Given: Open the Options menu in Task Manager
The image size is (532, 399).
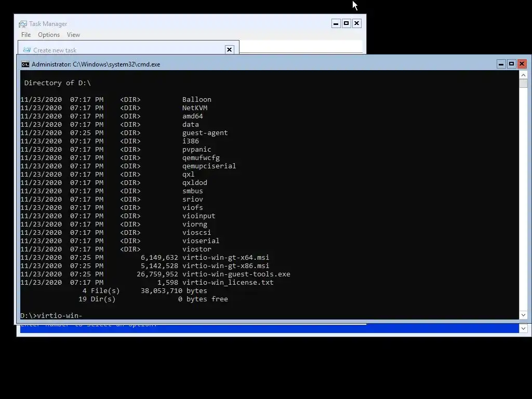Looking at the screenshot, I should point(49,35).
